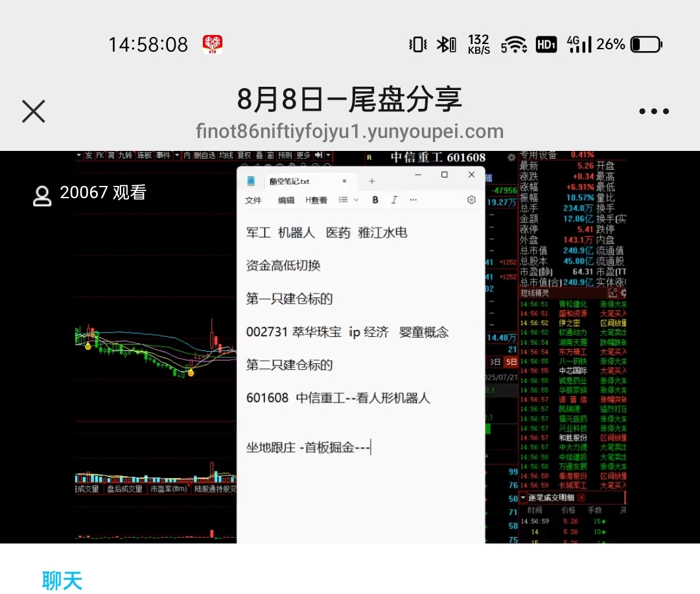The width and height of the screenshot is (700, 594).
Task: Click the stock title 中信重工 601608
Action: tap(438, 157)
